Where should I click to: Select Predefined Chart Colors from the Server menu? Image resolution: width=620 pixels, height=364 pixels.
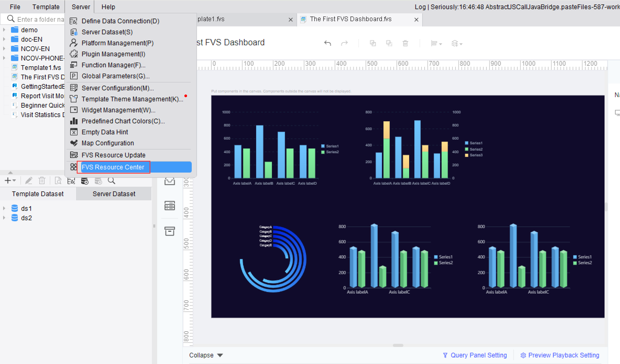coord(123,121)
